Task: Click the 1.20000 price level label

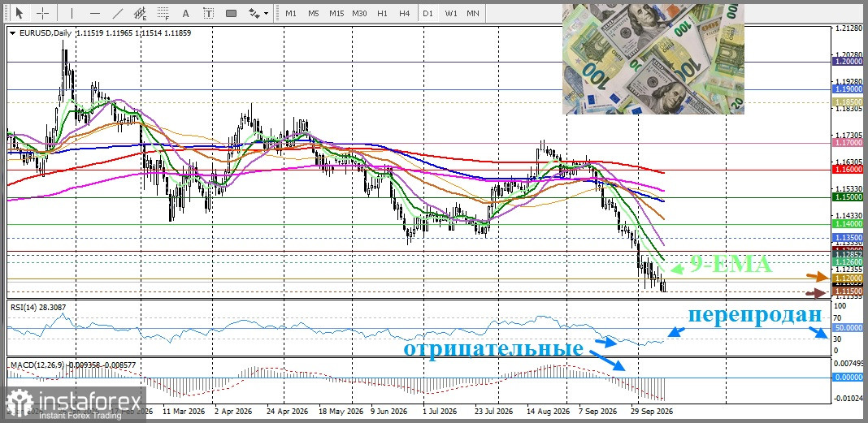Action: point(848,62)
